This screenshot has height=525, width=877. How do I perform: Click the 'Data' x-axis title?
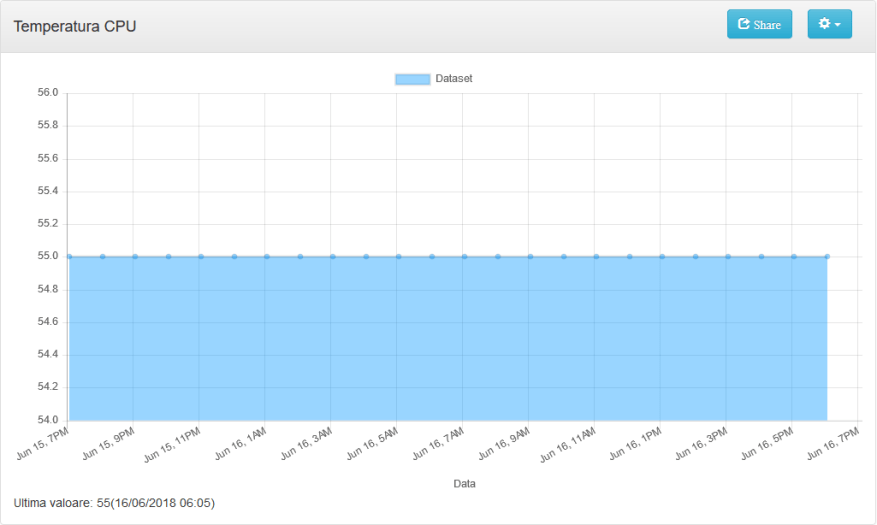(464, 484)
